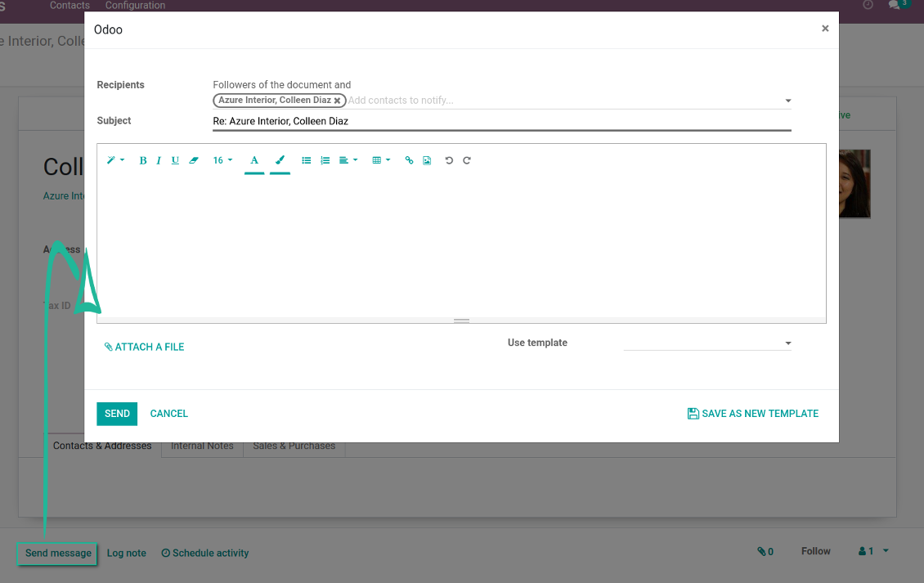924x583 pixels.
Task: Toggle underline formatting
Action: click(x=175, y=160)
